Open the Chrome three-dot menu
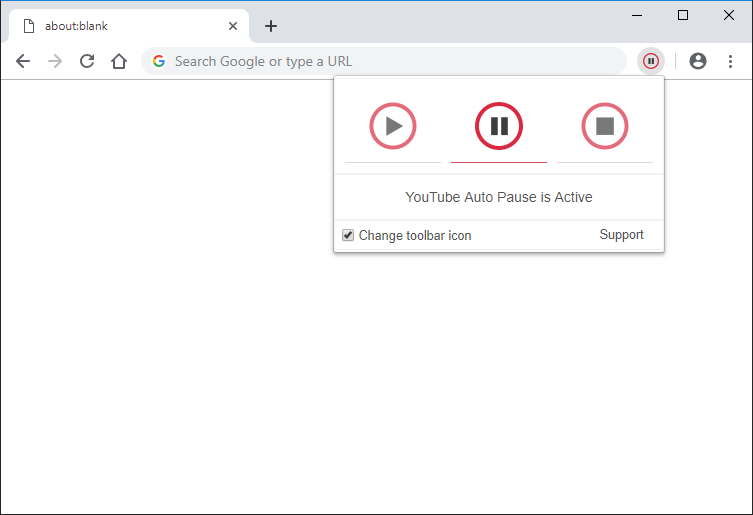 [730, 61]
